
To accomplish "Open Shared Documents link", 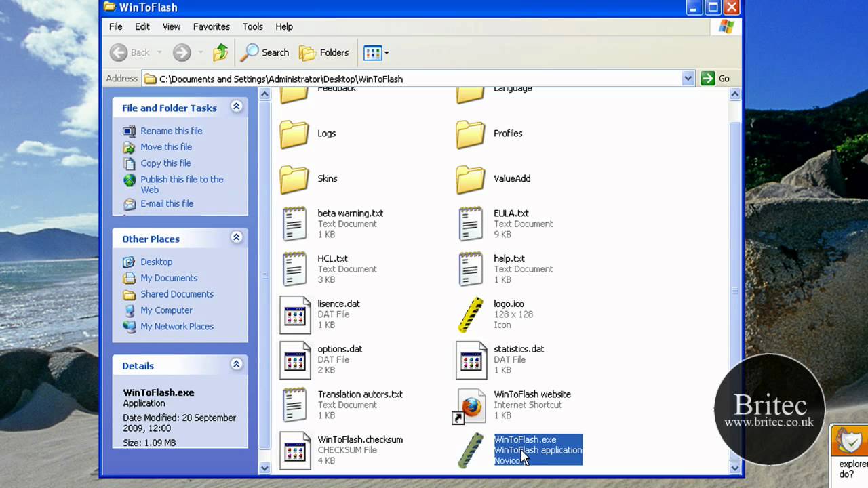I will click(x=177, y=294).
